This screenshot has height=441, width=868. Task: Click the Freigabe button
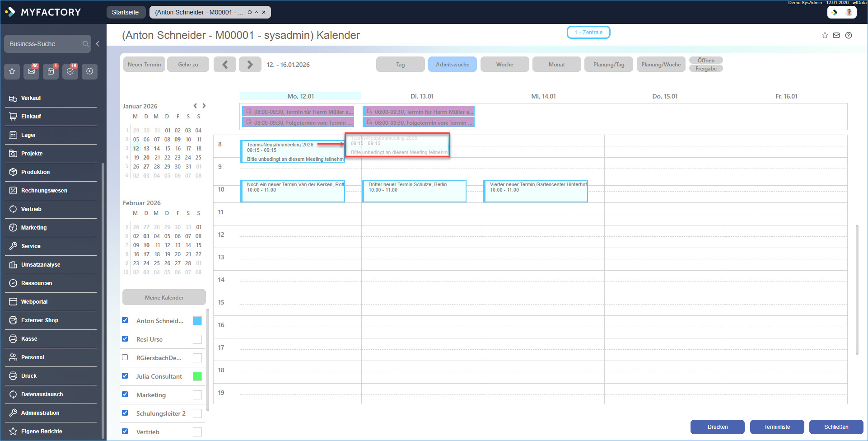tap(706, 69)
